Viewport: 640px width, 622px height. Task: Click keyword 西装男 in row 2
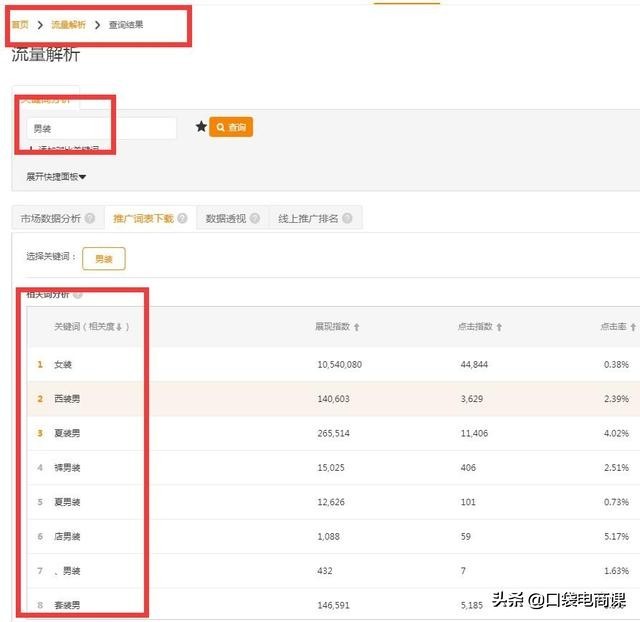tap(67, 399)
